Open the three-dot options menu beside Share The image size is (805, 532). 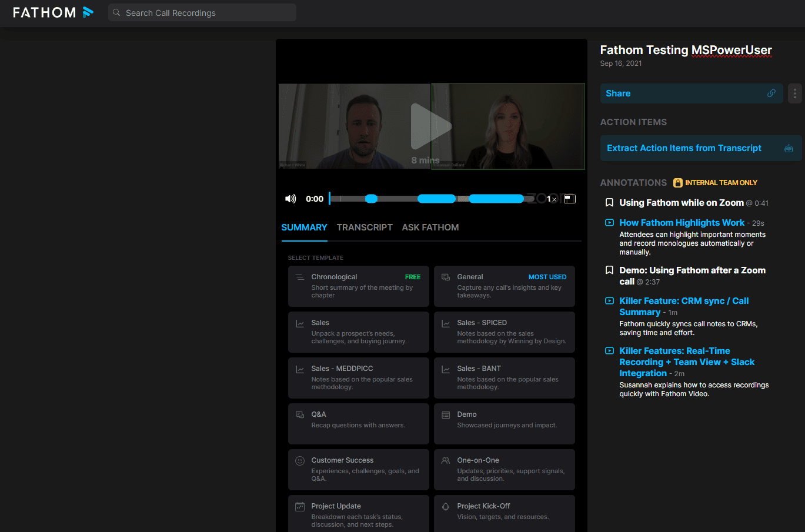click(794, 93)
